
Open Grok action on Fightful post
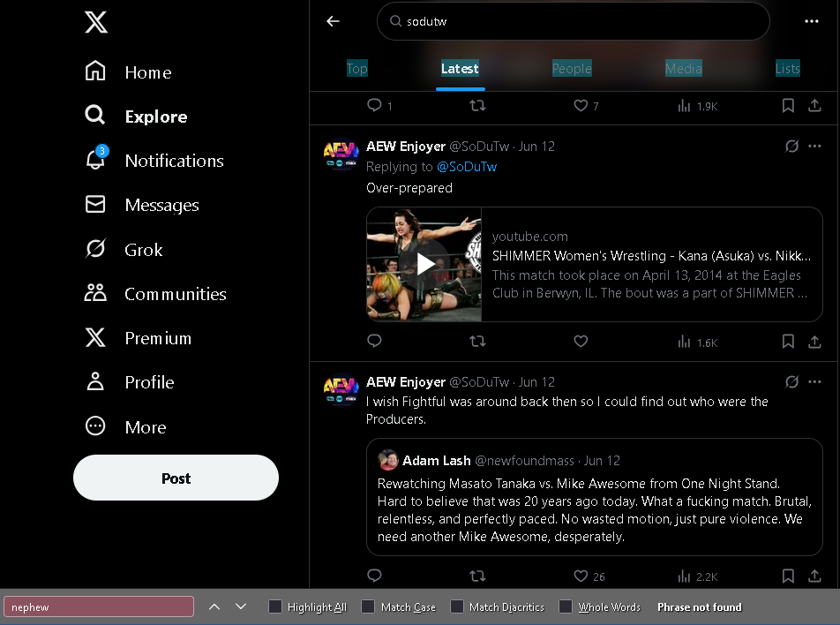tap(791, 381)
